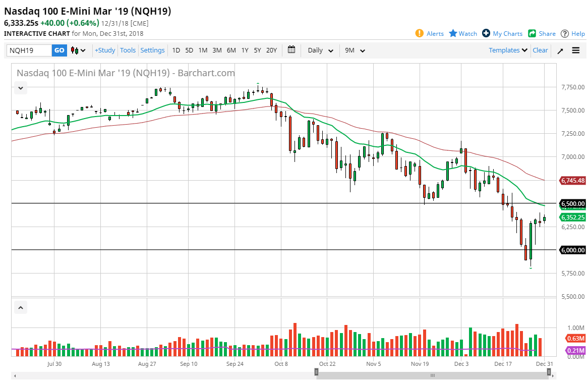Viewport: 588px width, 383px height.
Task: Open the Help section
Action: 572,33
